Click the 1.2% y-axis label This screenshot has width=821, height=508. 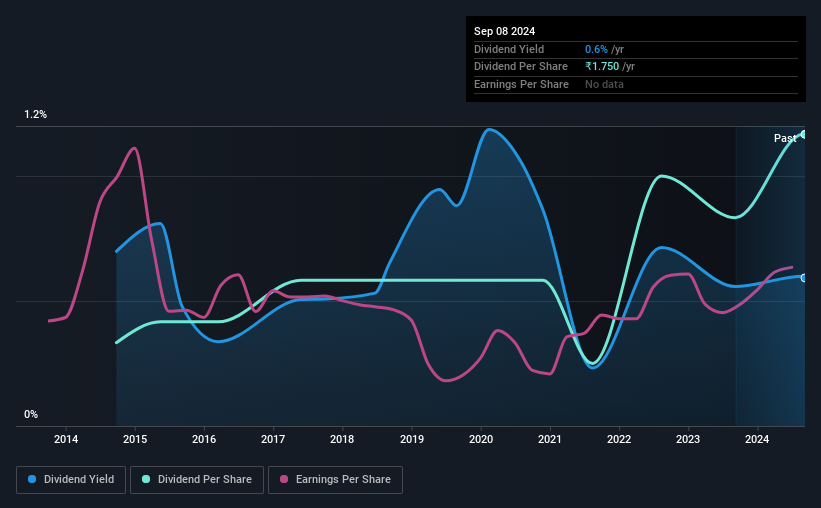(x=36, y=114)
